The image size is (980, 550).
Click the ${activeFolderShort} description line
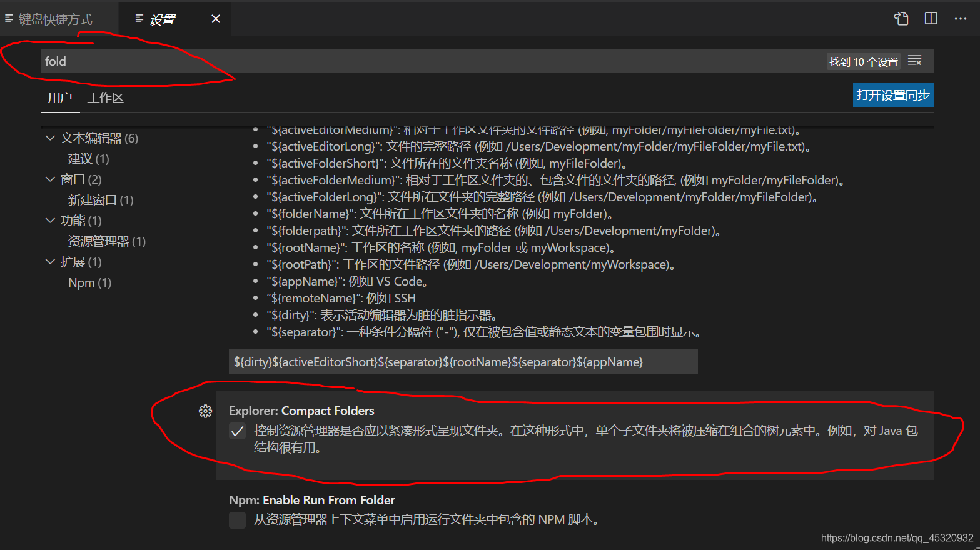(449, 163)
